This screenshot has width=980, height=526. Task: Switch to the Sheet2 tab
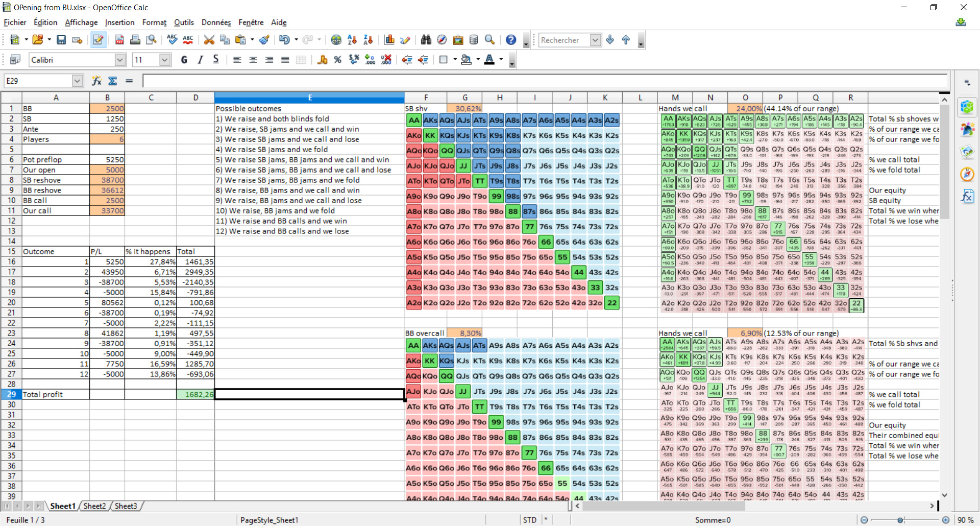[x=94, y=506]
